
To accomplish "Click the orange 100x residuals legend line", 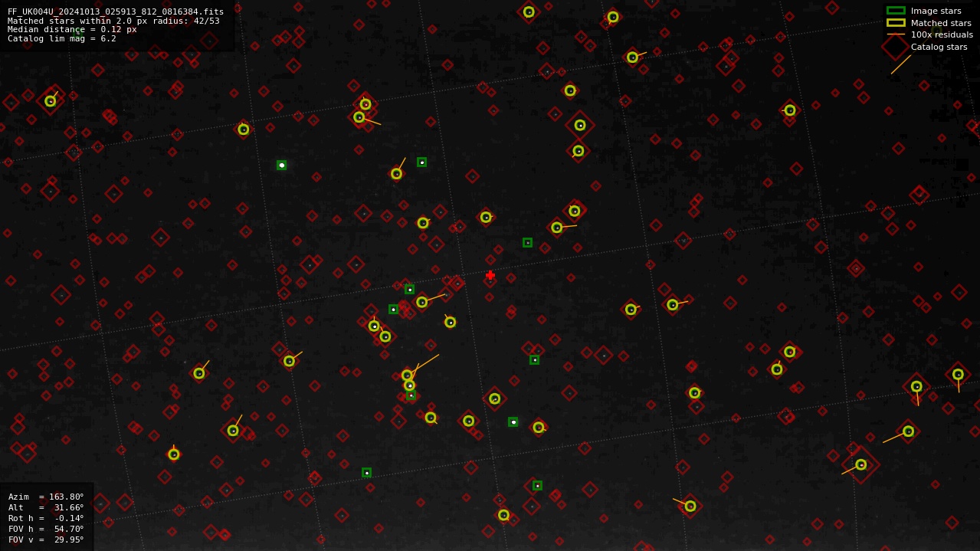I will pyautogui.click(x=896, y=34).
